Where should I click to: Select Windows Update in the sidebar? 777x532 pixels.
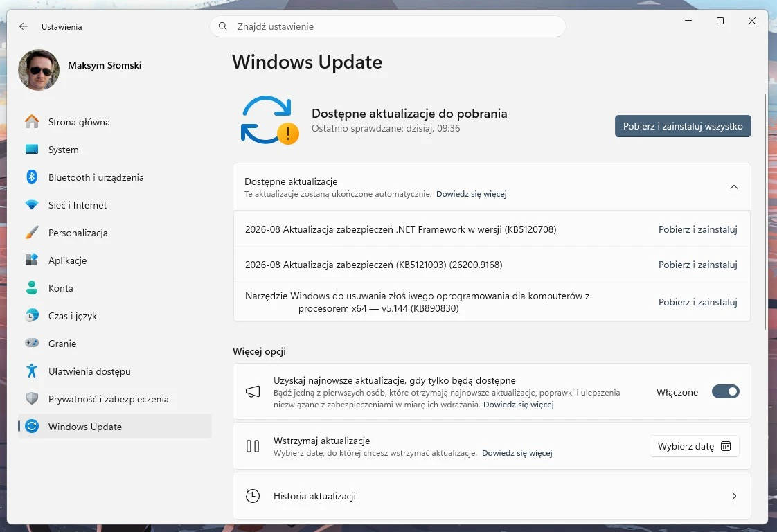point(115,427)
